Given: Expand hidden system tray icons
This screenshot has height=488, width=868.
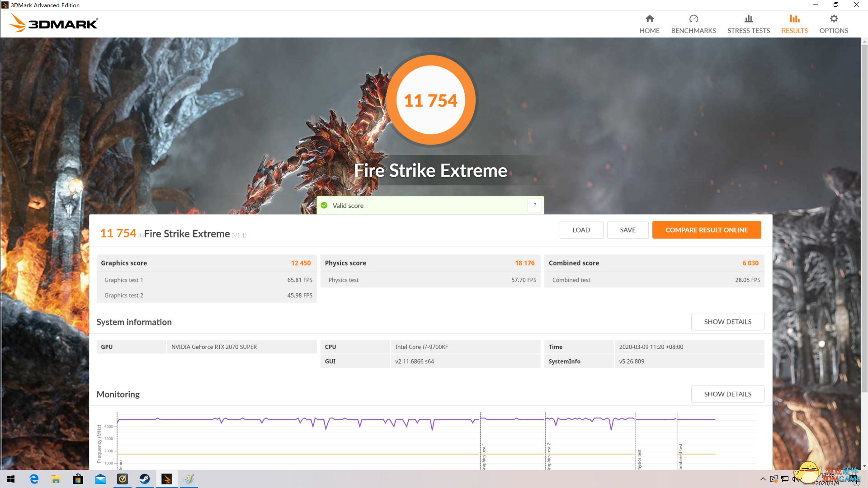Looking at the screenshot, I should click(763, 479).
